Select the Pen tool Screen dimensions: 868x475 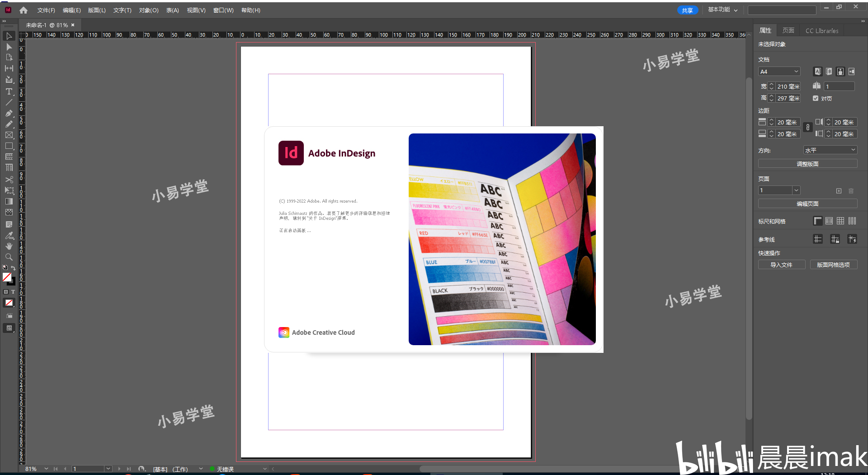point(9,113)
